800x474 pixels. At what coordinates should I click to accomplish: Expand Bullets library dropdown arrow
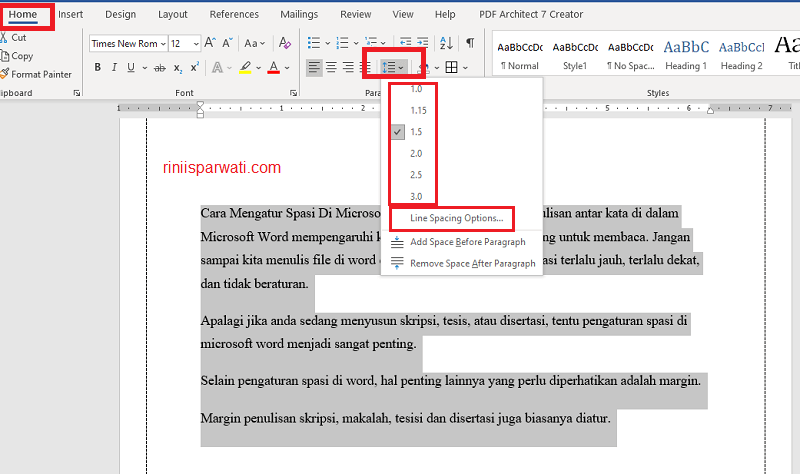tap(328, 43)
